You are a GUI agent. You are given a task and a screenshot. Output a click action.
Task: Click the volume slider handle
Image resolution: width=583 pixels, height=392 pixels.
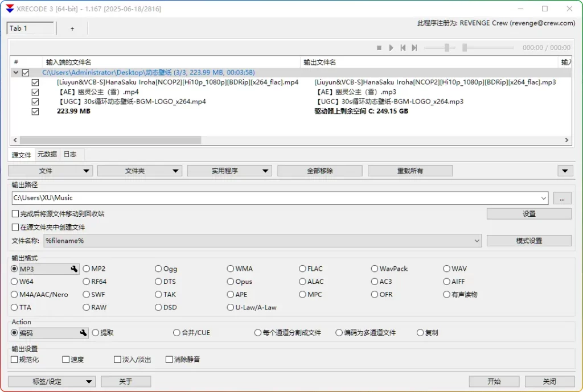tap(447, 48)
